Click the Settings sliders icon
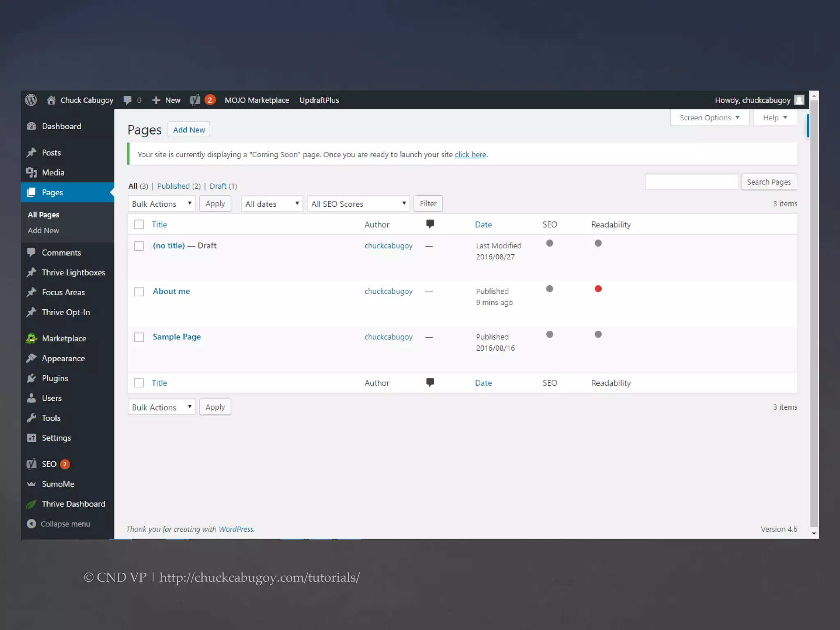840x630 pixels. pos(32,438)
